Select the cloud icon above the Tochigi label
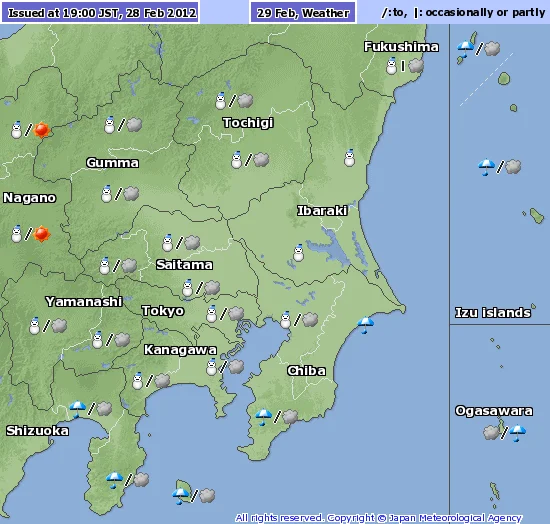Screen dimensions: 550x524 pyautogui.click(x=245, y=101)
